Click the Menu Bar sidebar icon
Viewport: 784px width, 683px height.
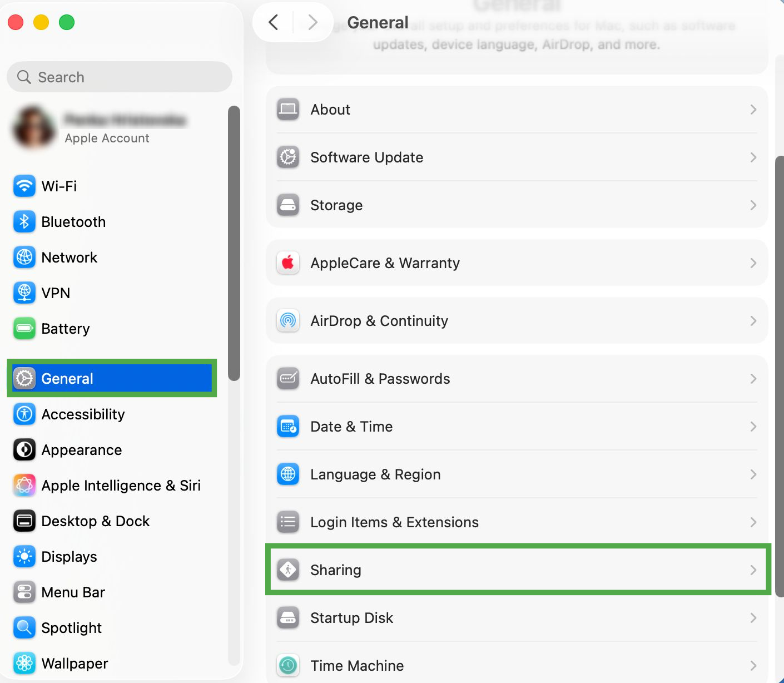(24, 592)
